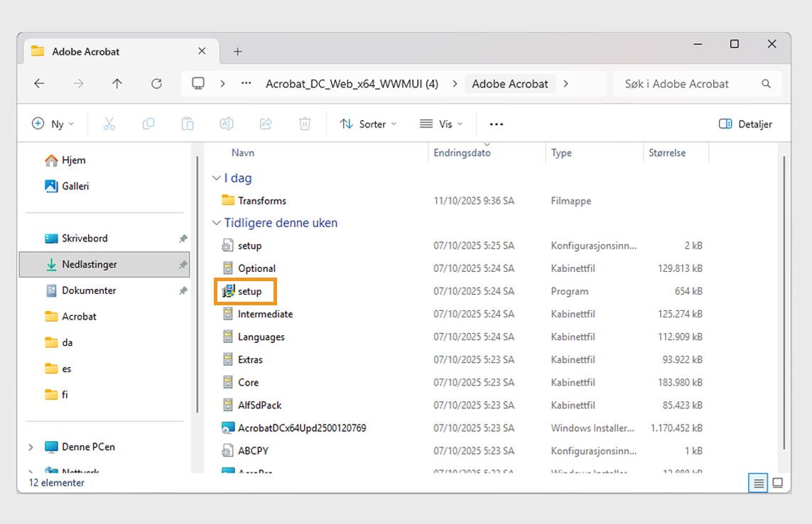Select the Rename icon in the toolbar

[227, 124]
